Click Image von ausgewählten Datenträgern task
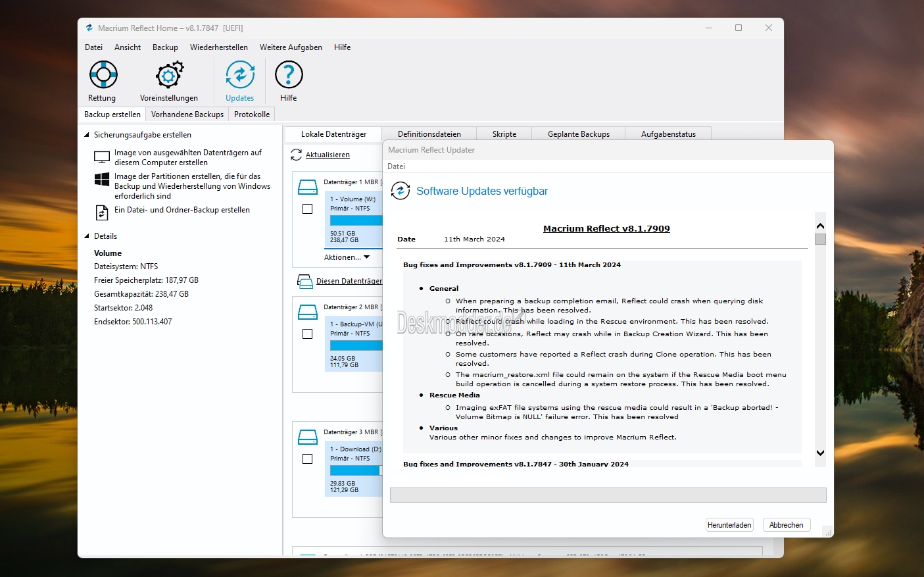 [x=188, y=157]
